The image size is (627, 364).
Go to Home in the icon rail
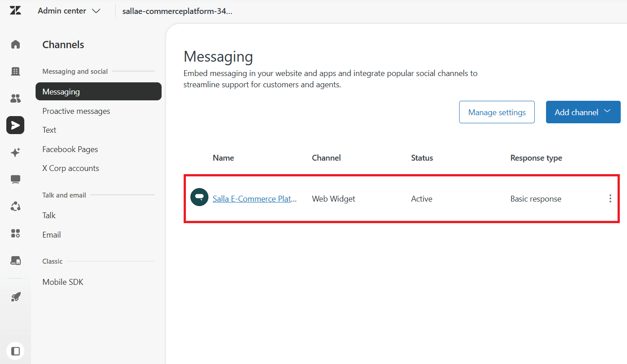(15, 44)
